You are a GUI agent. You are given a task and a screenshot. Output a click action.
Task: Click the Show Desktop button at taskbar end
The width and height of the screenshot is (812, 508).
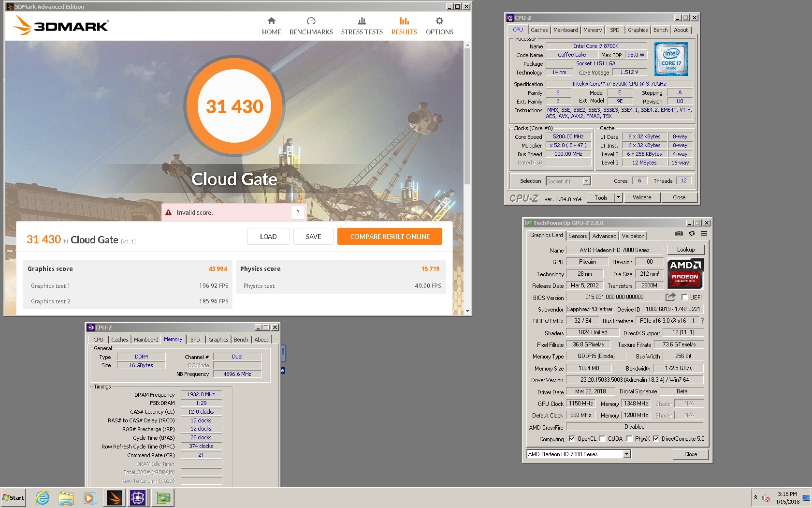(806, 498)
